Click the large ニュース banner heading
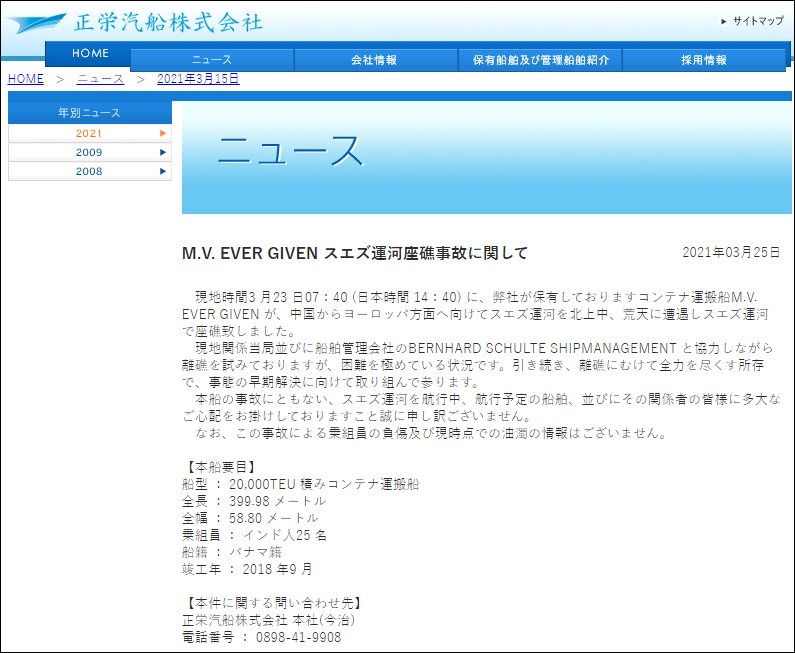795x653 pixels. (x=291, y=150)
